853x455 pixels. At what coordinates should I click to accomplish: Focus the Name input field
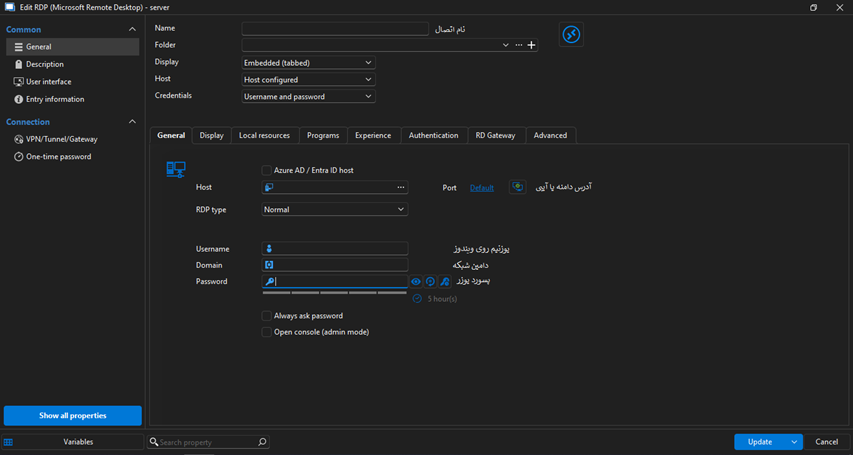click(336, 29)
